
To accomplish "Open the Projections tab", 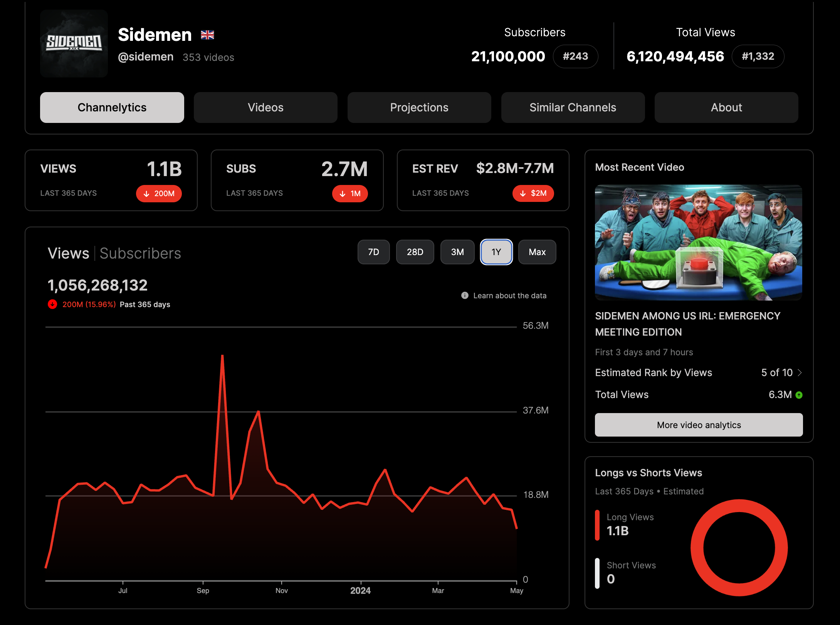I will click(419, 108).
